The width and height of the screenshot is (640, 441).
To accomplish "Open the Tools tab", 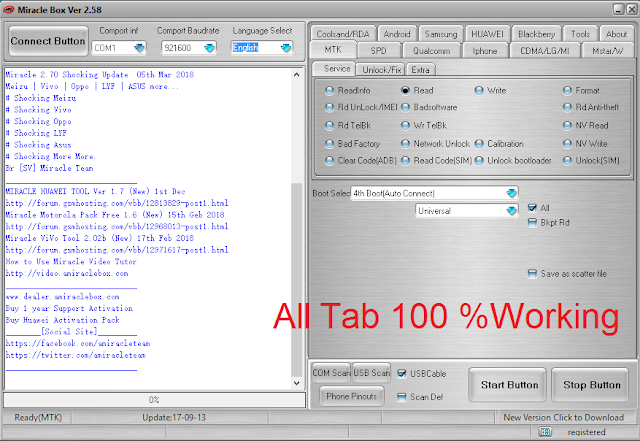I will pyautogui.click(x=580, y=34).
